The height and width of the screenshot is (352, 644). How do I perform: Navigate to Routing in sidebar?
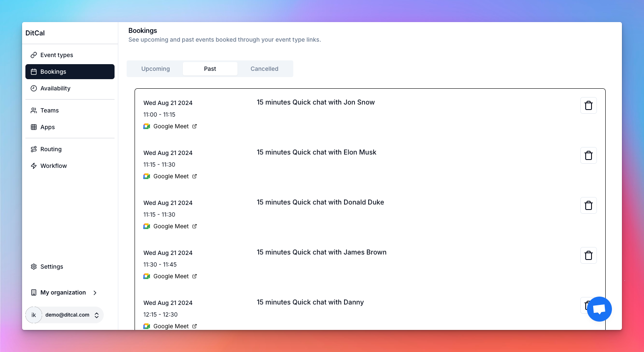tap(51, 149)
